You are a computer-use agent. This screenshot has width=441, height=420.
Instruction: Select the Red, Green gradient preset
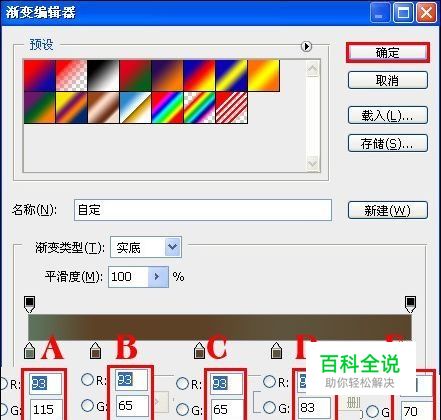pyautogui.click(x=136, y=76)
